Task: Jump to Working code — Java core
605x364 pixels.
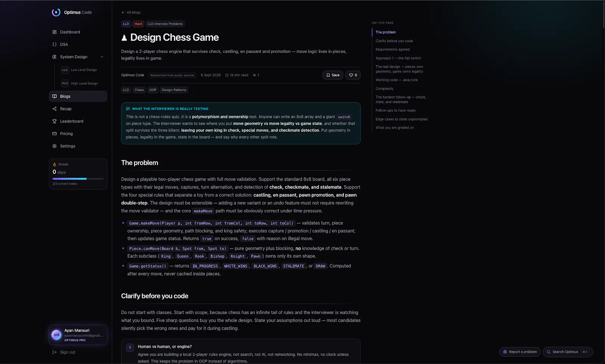Action: point(397,80)
